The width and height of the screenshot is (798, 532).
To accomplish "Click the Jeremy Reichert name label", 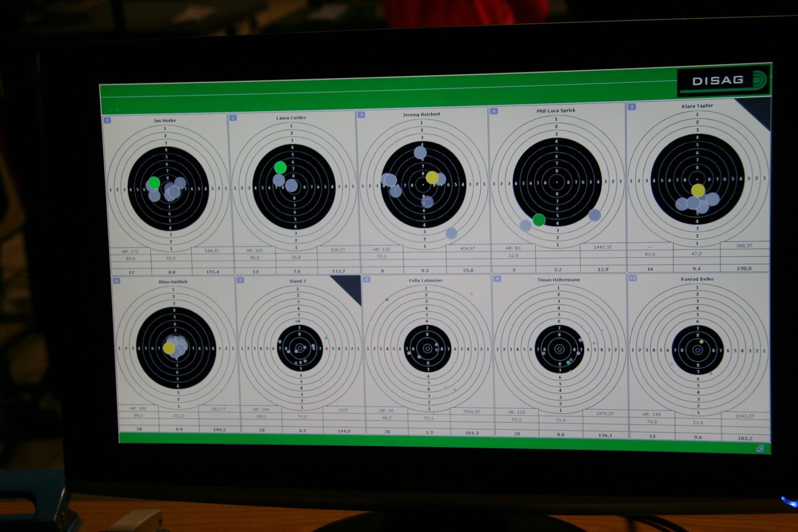I will (421, 115).
